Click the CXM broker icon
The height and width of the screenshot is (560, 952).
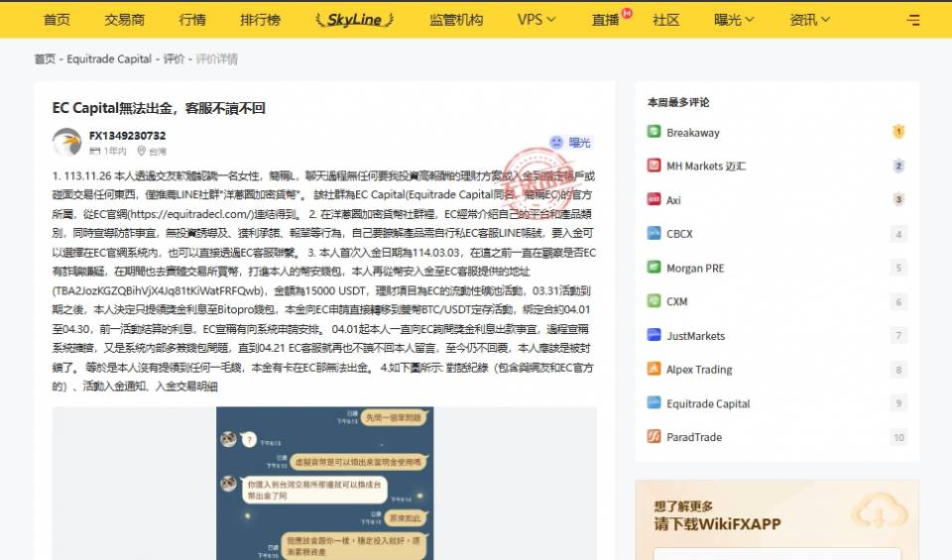[654, 301]
